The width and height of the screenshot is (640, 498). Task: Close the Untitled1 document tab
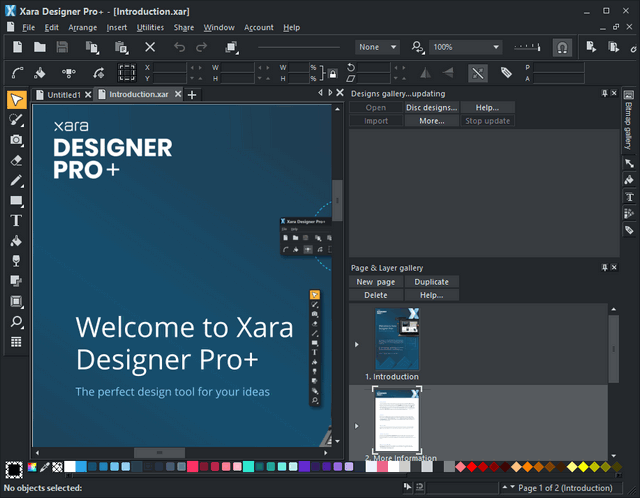[x=88, y=95]
